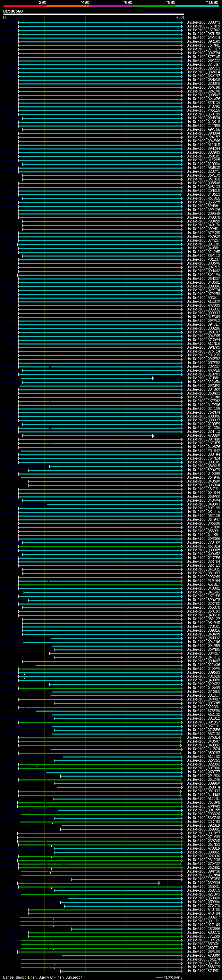Select hit label UniRef100_O43547

(x=203, y=741)
